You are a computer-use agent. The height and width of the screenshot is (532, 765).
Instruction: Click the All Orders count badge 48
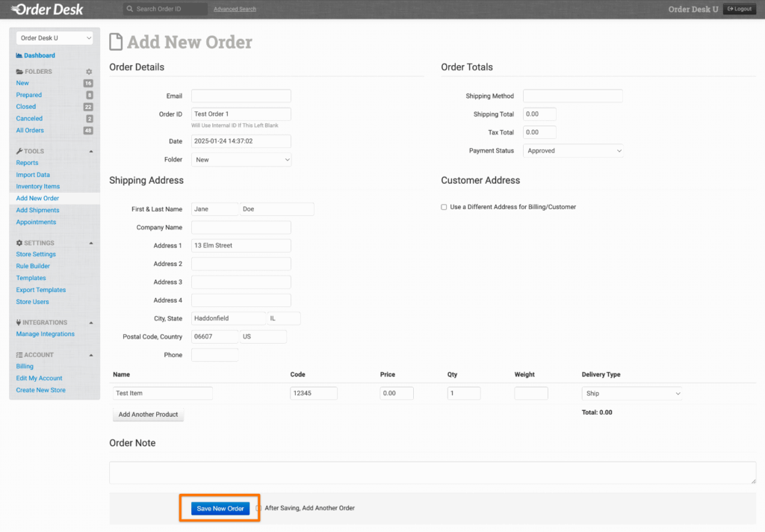[x=88, y=130]
